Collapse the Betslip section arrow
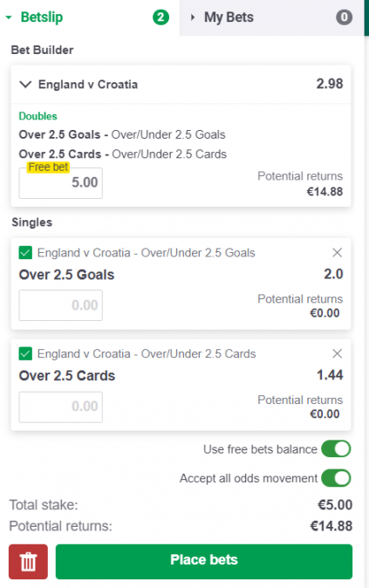Viewport: 369px width, 588px height. 9,17
